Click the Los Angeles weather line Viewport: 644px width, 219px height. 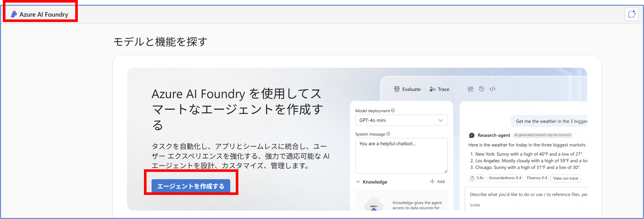point(529,161)
